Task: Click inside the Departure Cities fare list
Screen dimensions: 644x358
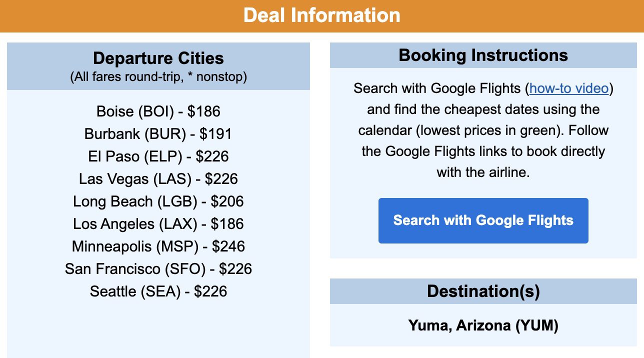Action: click(x=158, y=200)
